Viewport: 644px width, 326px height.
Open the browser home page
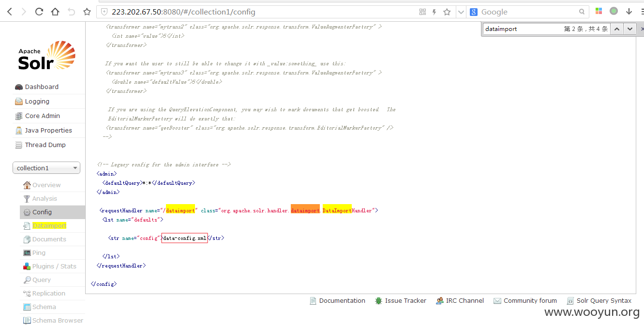(55, 12)
